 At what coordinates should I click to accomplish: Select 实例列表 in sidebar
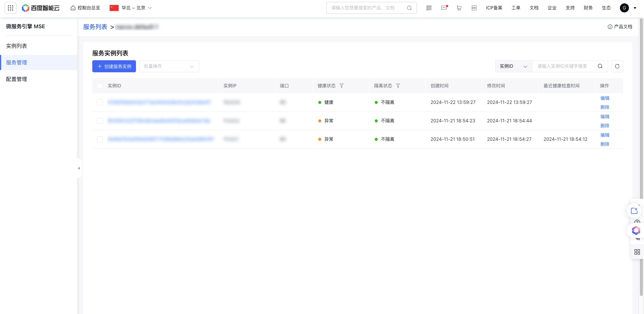coord(38,46)
